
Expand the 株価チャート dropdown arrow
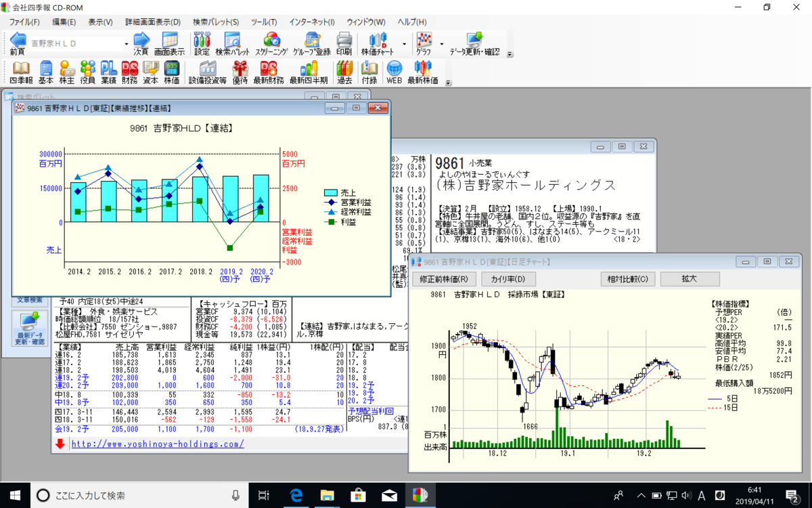point(405,43)
